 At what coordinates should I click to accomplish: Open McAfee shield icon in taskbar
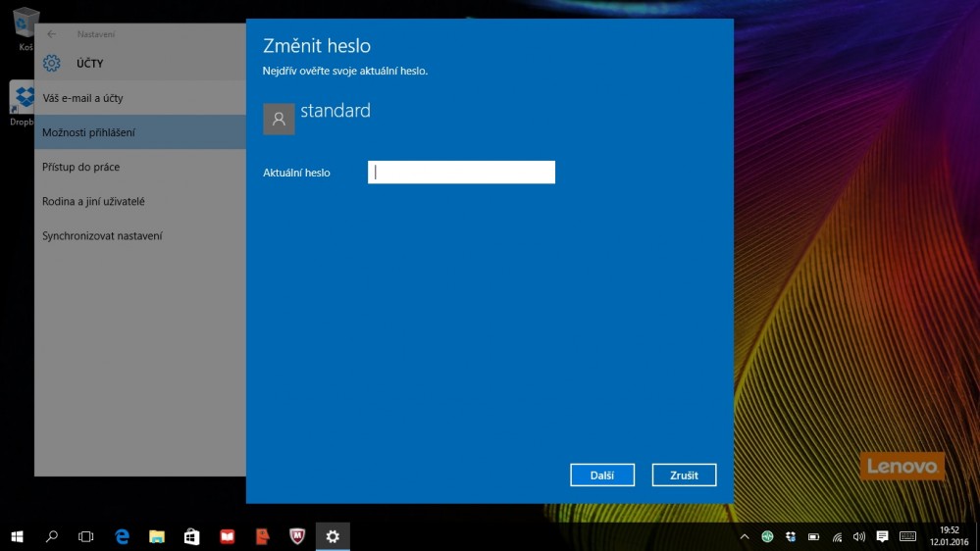(297, 536)
